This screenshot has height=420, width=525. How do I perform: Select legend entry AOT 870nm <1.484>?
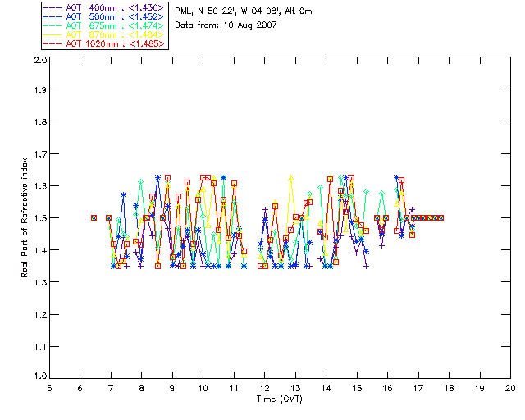point(104,34)
